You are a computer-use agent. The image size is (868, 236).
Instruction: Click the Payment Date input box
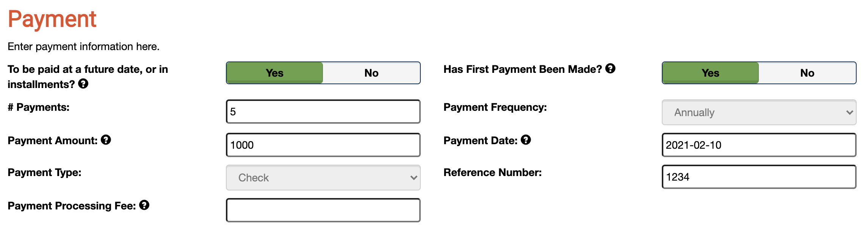[758, 145]
